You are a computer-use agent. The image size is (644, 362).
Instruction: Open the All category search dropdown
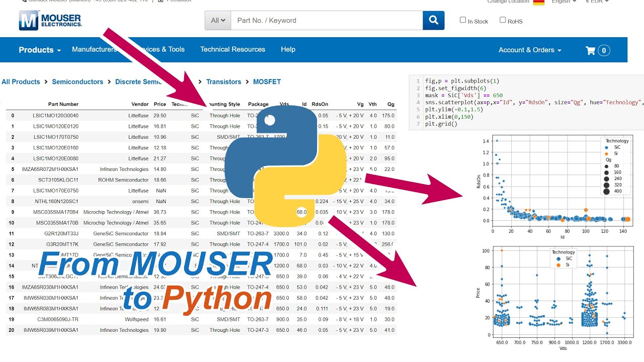pyautogui.click(x=218, y=21)
